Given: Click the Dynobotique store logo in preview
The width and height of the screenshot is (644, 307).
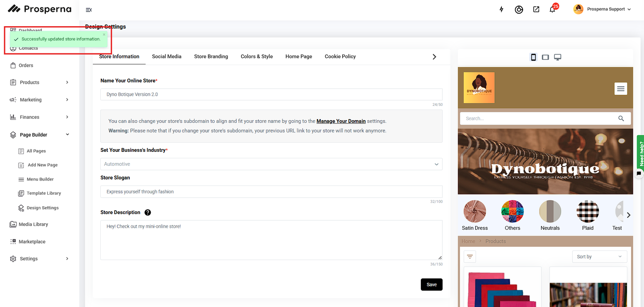Looking at the screenshot, I should tap(479, 87).
